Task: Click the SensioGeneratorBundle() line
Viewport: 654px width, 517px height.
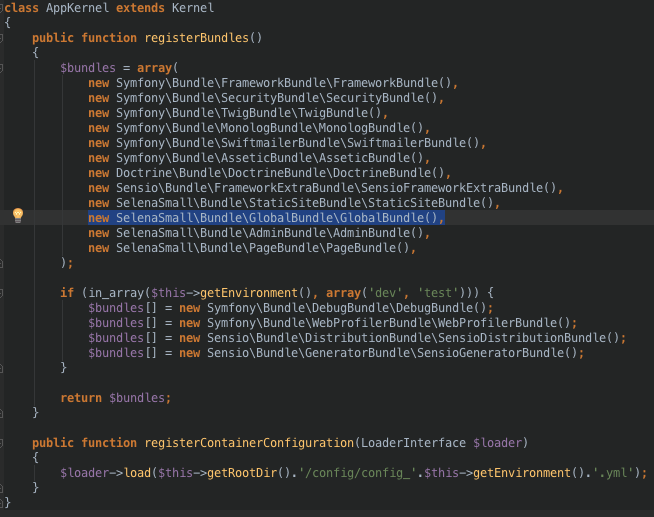Action: [336, 353]
